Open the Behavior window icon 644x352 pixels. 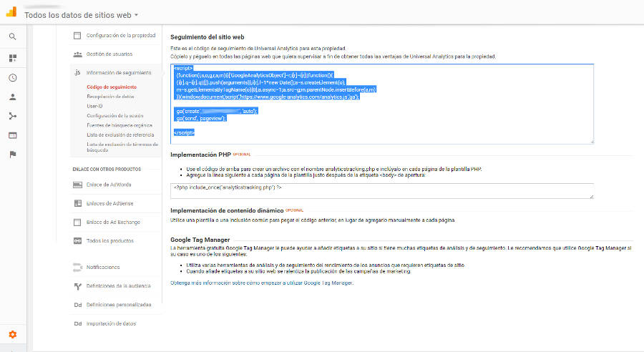click(x=13, y=135)
